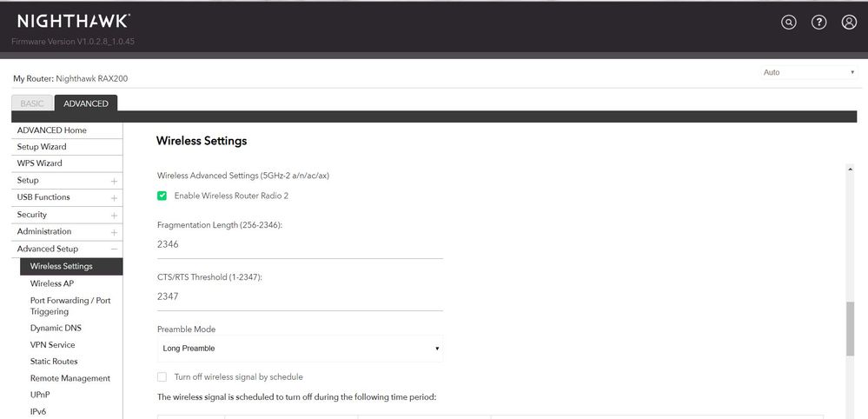The image size is (868, 419).
Task: Expand Administration plus icon
Action: click(114, 232)
